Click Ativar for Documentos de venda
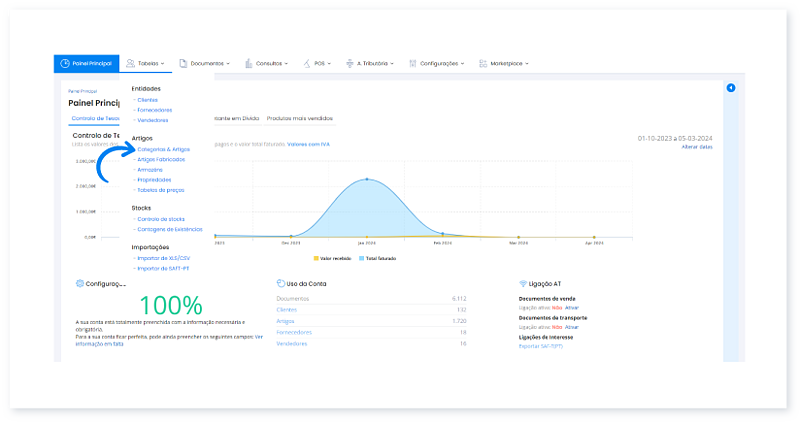This screenshot has height=422, width=800. pos(572,309)
